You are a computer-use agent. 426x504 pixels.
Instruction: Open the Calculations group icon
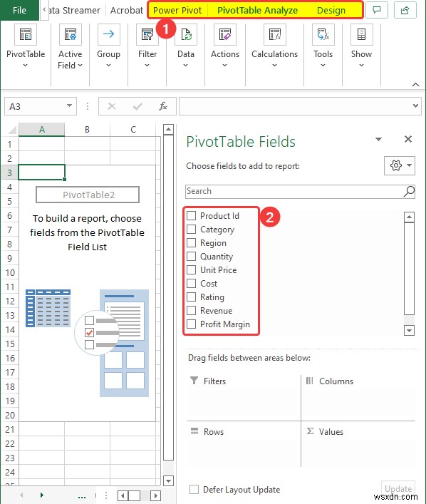[x=275, y=34]
